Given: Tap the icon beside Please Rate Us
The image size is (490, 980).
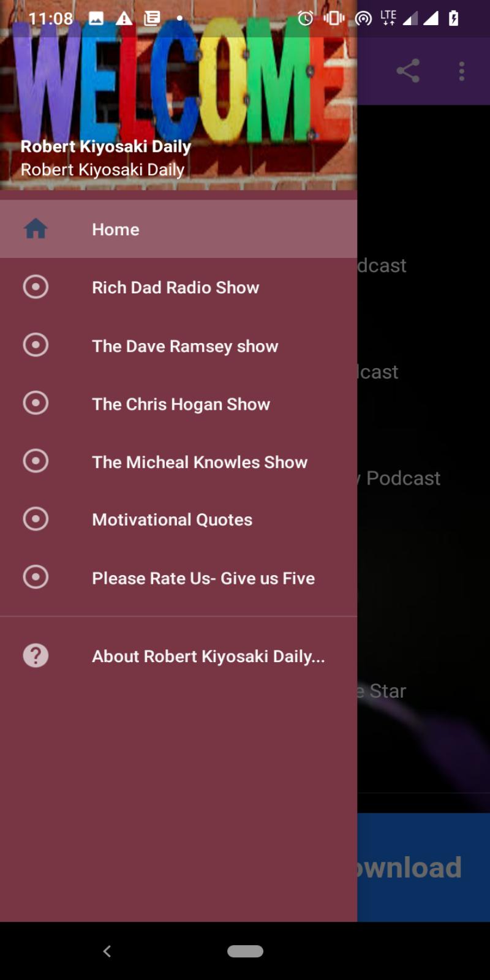Looking at the screenshot, I should [36, 577].
